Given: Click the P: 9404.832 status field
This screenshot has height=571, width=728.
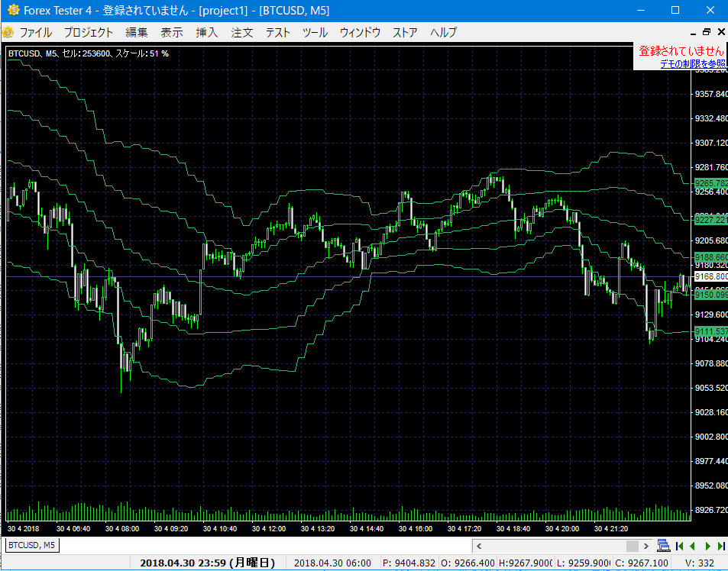Looking at the screenshot, I should pos(409,563).
